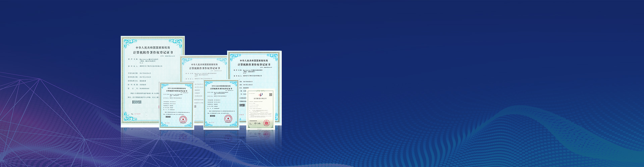Click the barcode on the large leftmost certificate
The height and width of the screenshot is (167, 644).
click(x=137, y=102)
